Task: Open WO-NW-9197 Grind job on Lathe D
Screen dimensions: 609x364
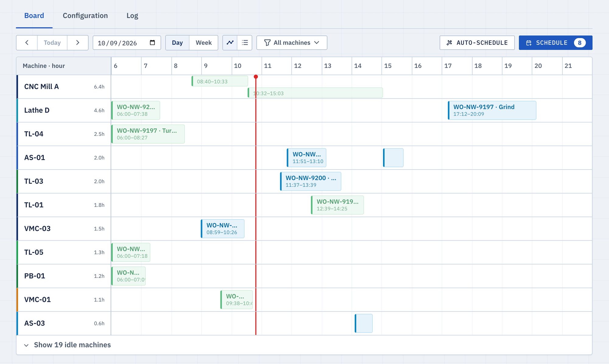Action: (x=492, y=110)
